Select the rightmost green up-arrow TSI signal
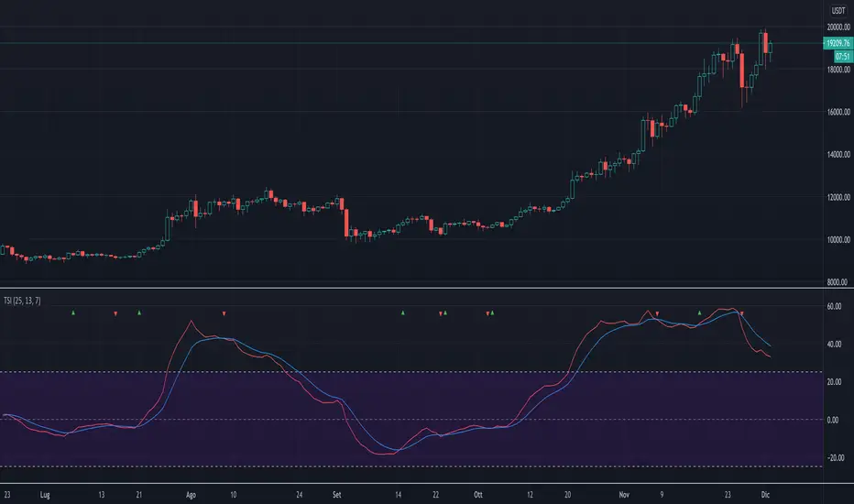Viewport: 854px width, 504px height. pyautogui.click(x=700, y=312)
